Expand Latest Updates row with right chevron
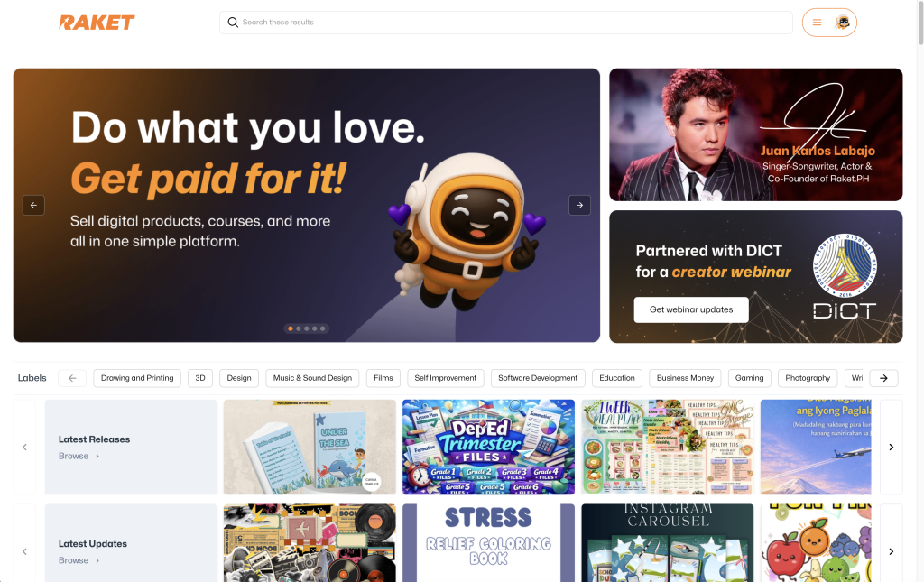Image resolution: width=924 pixels, height=582 pixels. (891, 551)
